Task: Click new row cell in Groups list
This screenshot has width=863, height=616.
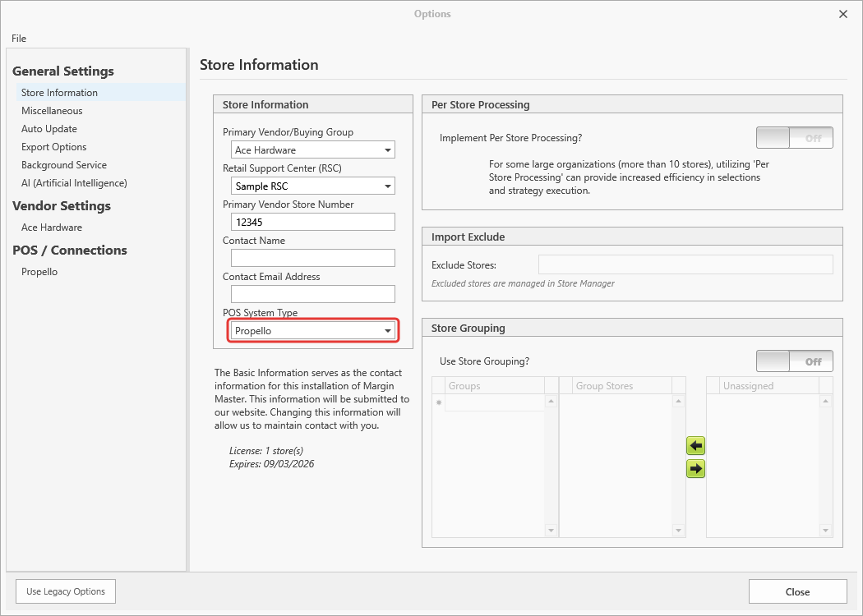Action: 495,402
